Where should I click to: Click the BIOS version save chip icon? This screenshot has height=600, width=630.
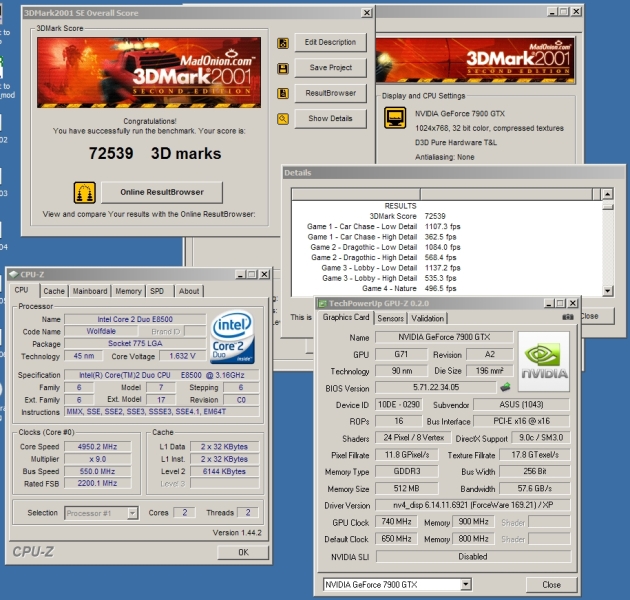pyautogui.click(x=505, y=387)
